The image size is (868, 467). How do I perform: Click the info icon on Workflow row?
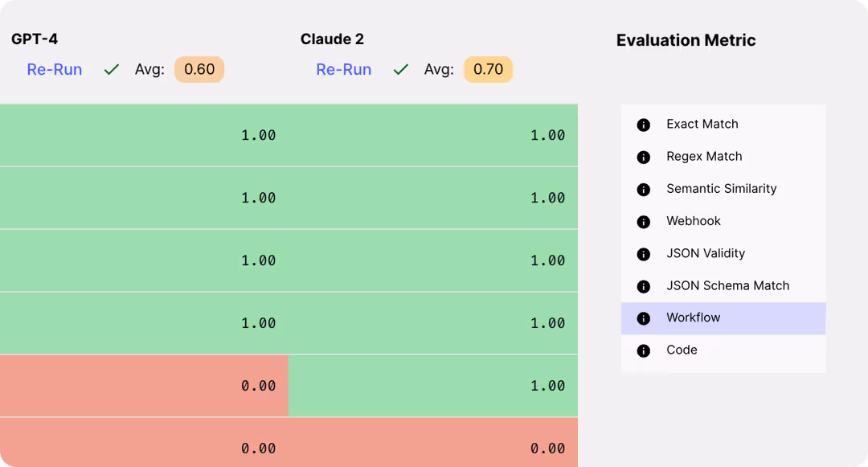tap(643, 318)
